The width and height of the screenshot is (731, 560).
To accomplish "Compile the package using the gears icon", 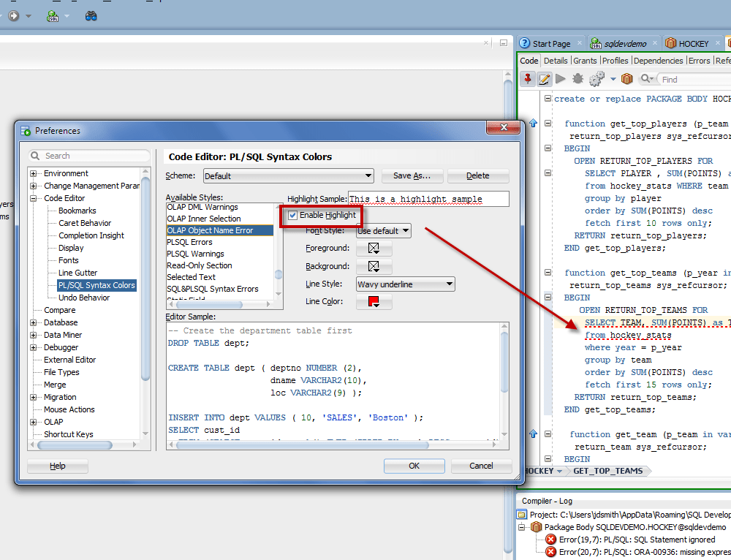I will click(596, 79).
